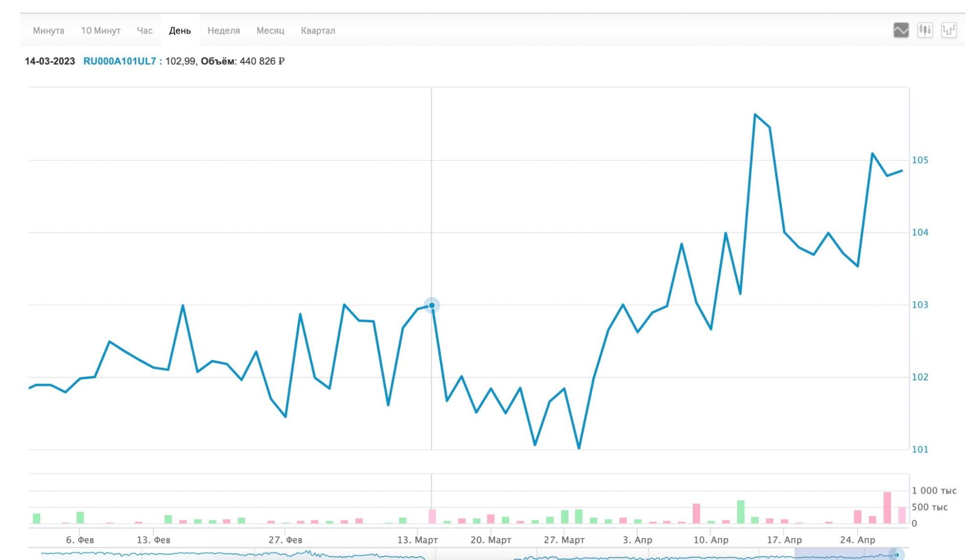The height and width of the screenshot is (560, 979).
Task: Select the Квартал interval tab
Action: pos(318,30)
